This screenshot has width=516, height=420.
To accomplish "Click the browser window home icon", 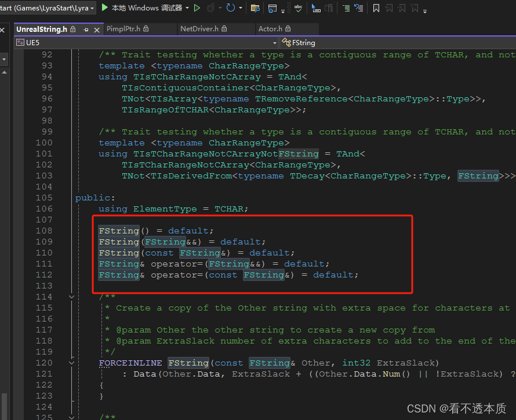I will pos(272,8).
